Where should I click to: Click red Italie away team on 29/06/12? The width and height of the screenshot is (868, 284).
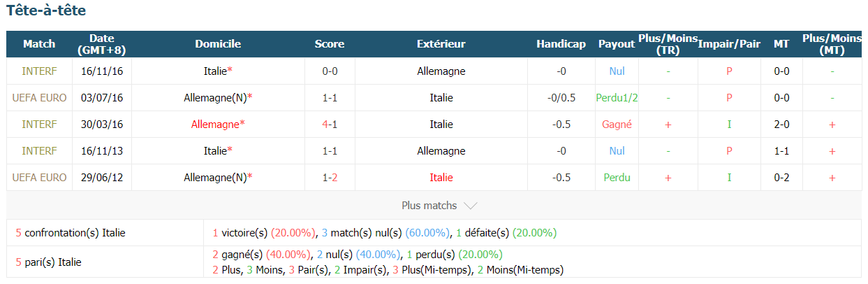point(441,178)
